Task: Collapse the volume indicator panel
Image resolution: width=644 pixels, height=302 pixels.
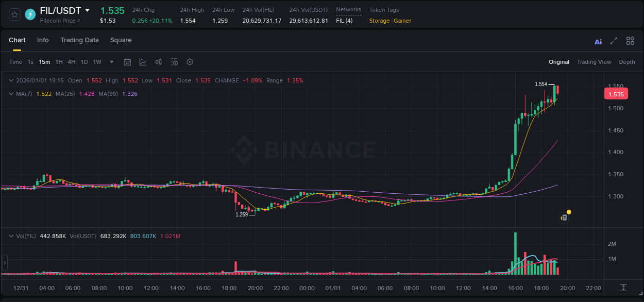Action: coord(11,236)
